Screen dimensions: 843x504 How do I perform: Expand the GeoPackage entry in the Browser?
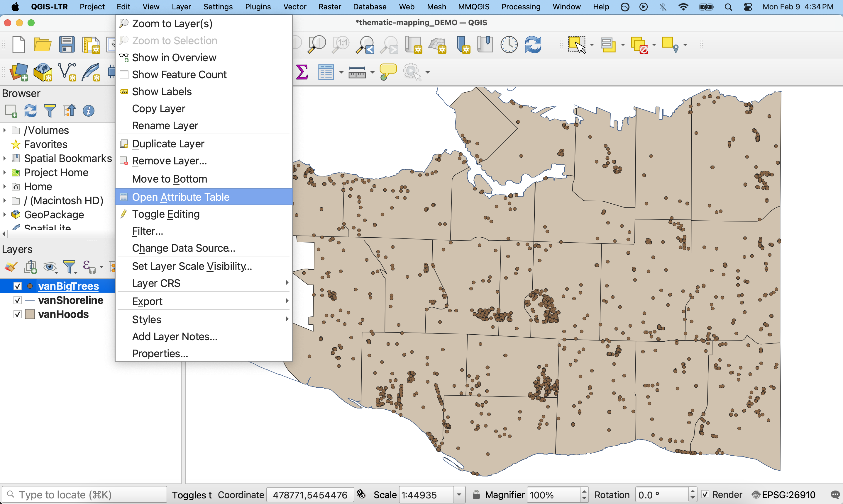coord(4,214)
